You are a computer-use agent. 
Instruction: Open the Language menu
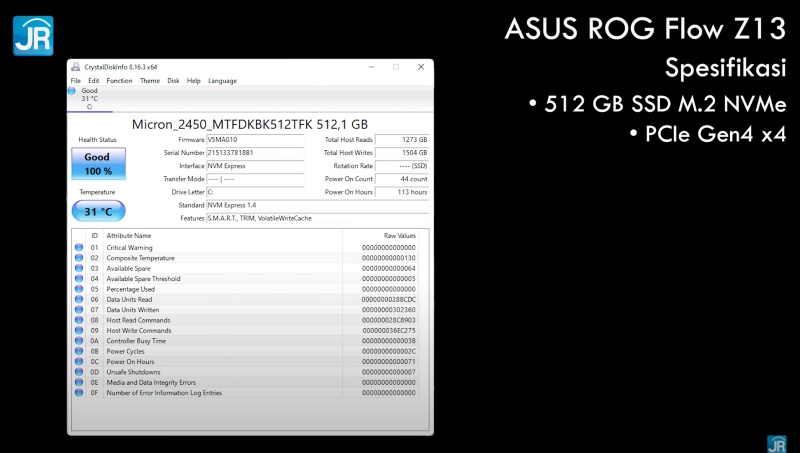[222, 81]
